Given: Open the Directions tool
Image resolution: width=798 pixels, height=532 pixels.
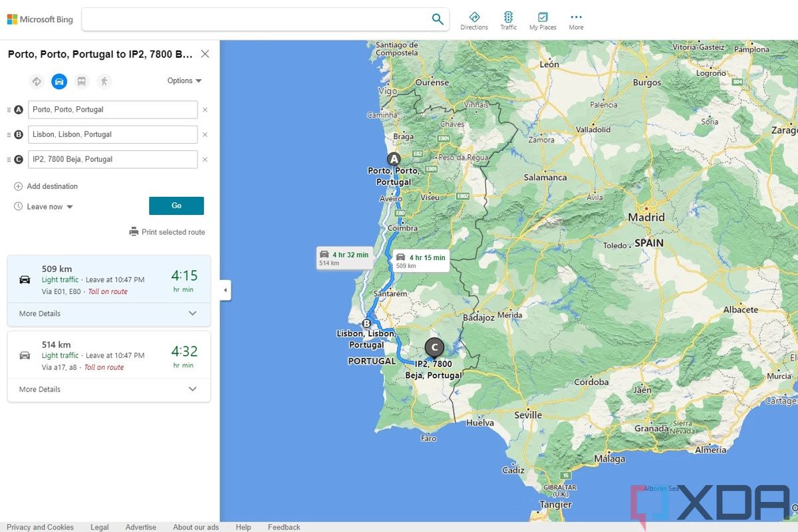Looking at the screenshot, I should (x=474, y=21).
